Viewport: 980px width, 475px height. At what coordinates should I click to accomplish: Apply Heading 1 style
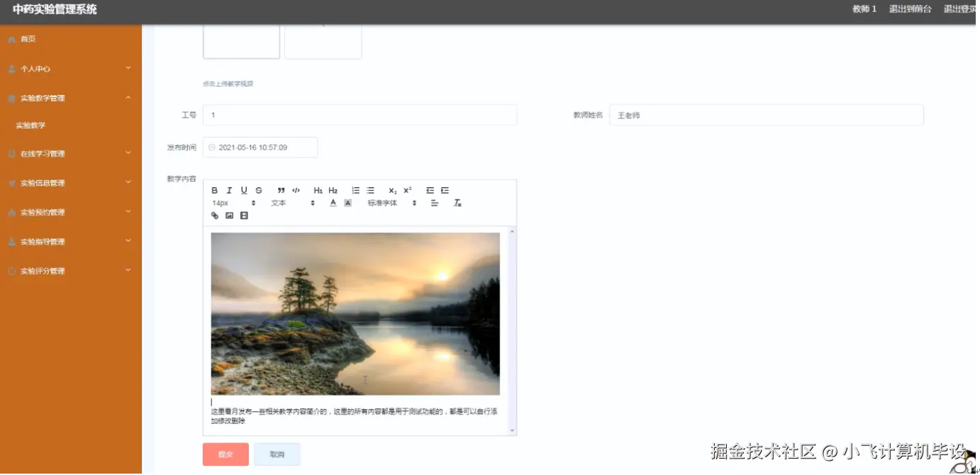318,191
